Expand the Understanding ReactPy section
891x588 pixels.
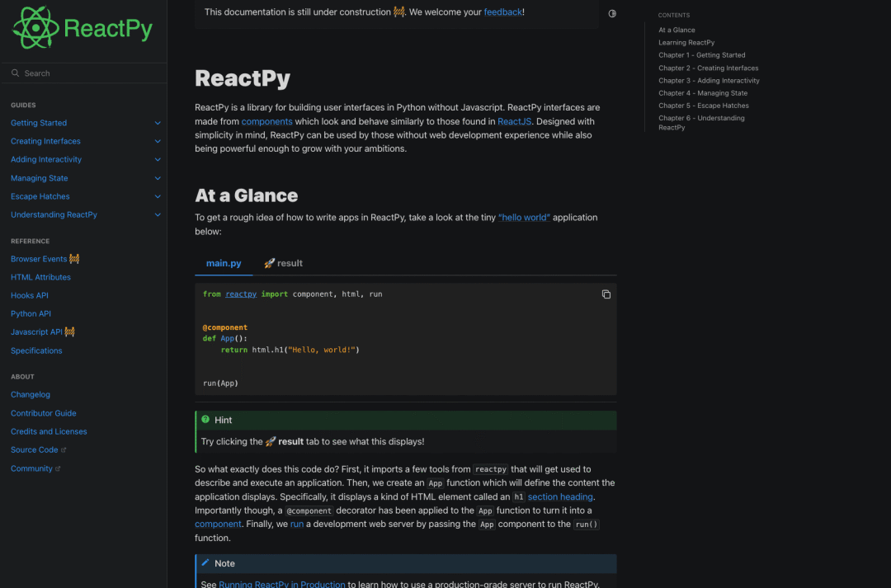pos(158,214)
